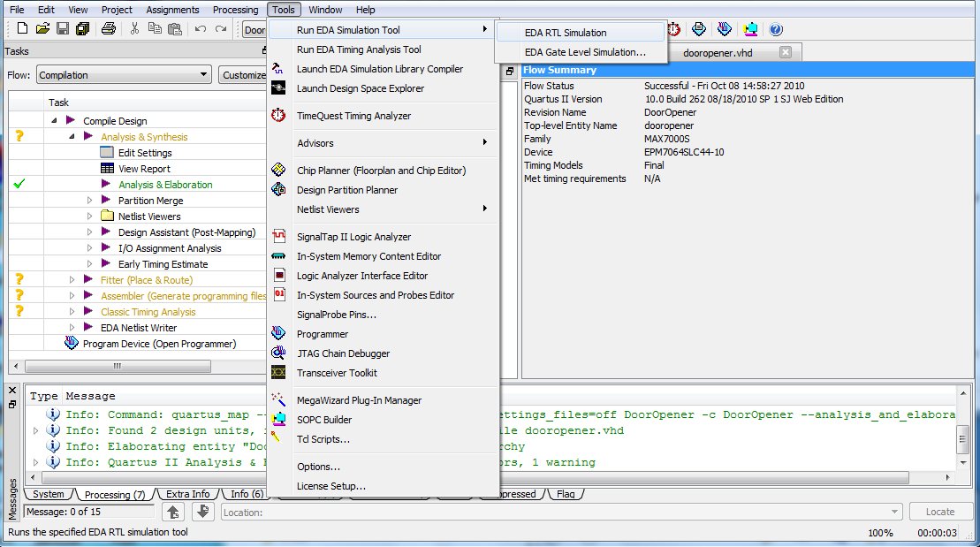The image size is (980, 547).
Task: Click the toolbar SOPC Builder icon
Action: point(750,29)
